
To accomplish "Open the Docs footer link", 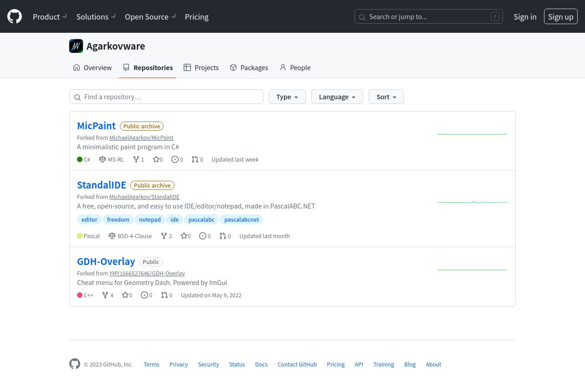I will click(x=261, y=364).
